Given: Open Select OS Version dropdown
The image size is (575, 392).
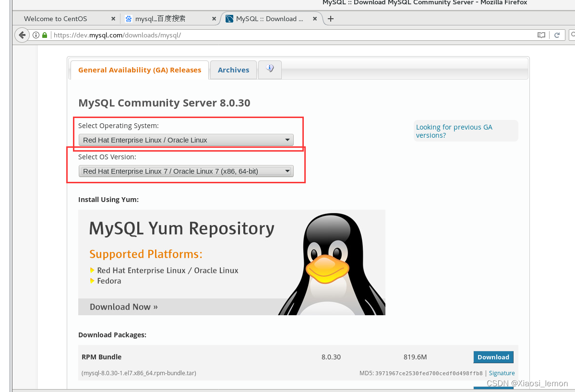Looking at the screenshot, I should 186,171.
